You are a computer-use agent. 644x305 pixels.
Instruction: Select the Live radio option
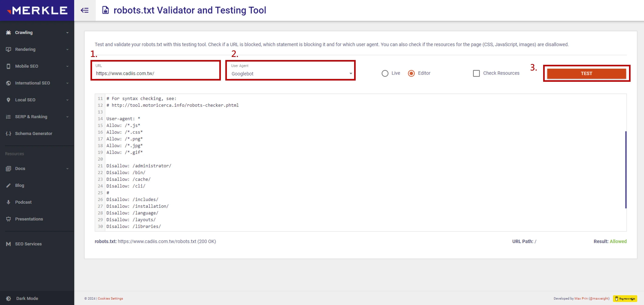(385, 73)
